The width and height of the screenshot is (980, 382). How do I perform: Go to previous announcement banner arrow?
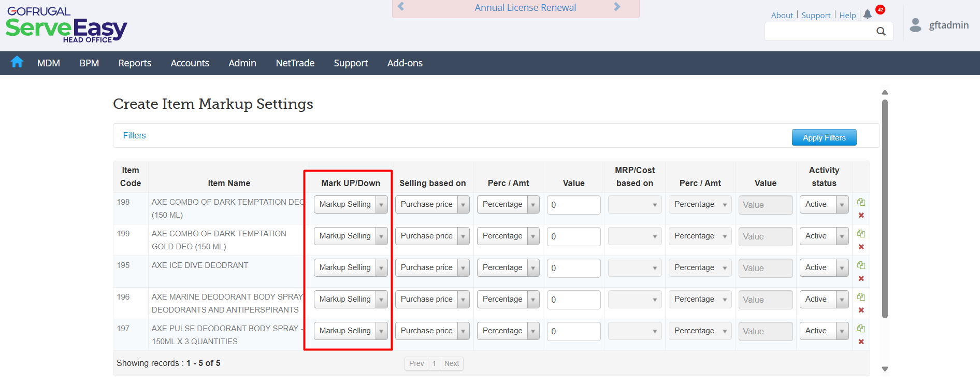(400, 7)
